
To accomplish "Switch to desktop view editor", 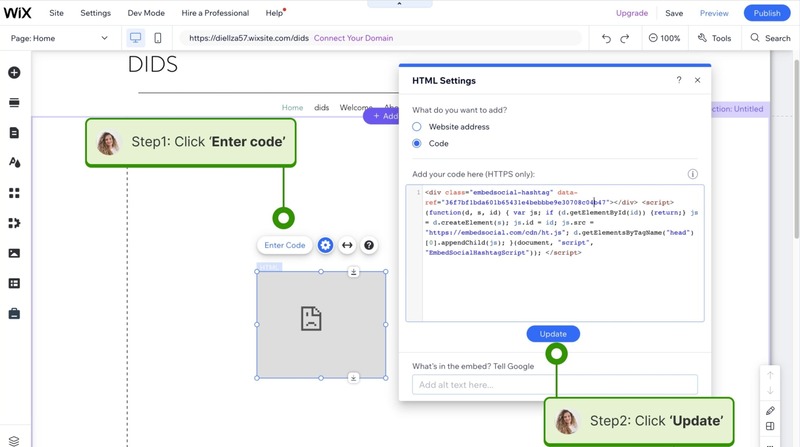I will [x=135, y=38].
